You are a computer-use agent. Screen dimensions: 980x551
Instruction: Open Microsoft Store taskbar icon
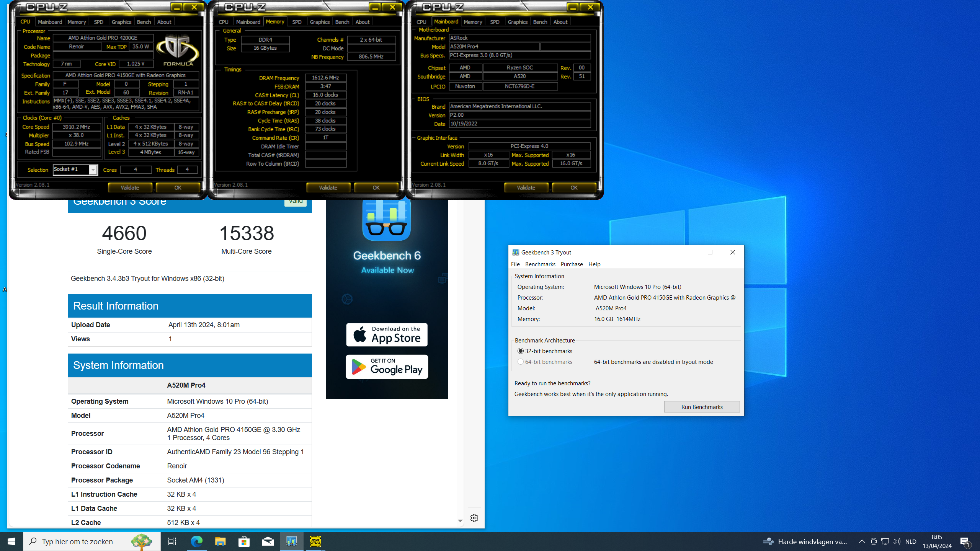(x=244, y=541)
